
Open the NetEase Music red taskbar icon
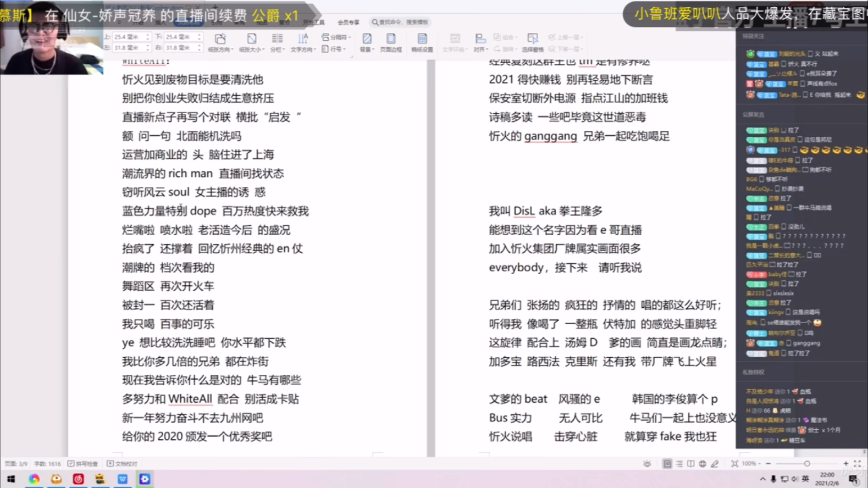pyautogui.click(x=78, y=479)
